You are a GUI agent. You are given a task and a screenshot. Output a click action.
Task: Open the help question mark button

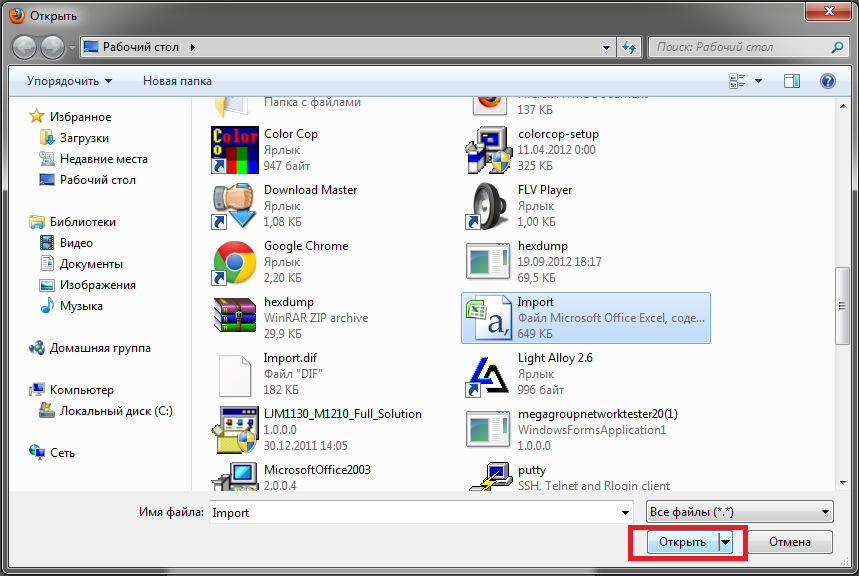827,81
